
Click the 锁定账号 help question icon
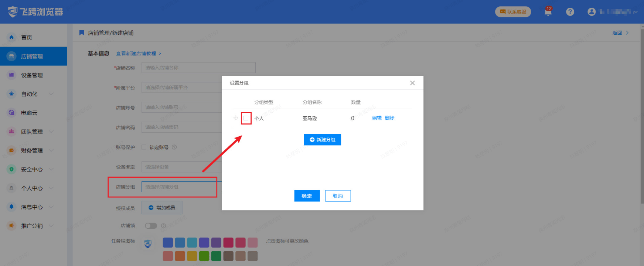174,147
